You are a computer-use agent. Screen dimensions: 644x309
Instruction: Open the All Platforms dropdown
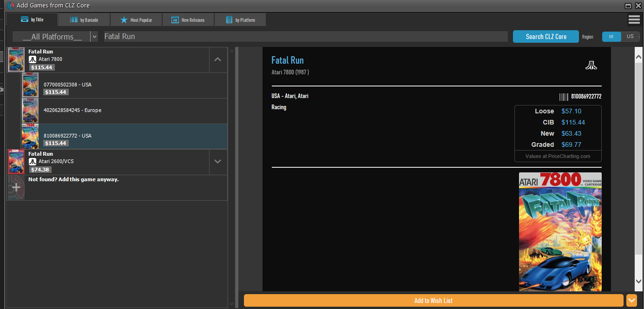[94, 37]
